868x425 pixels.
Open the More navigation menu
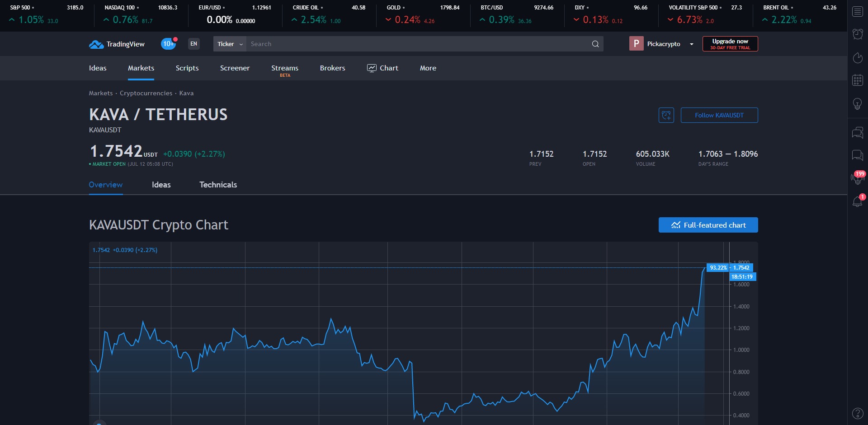[428, 68]
